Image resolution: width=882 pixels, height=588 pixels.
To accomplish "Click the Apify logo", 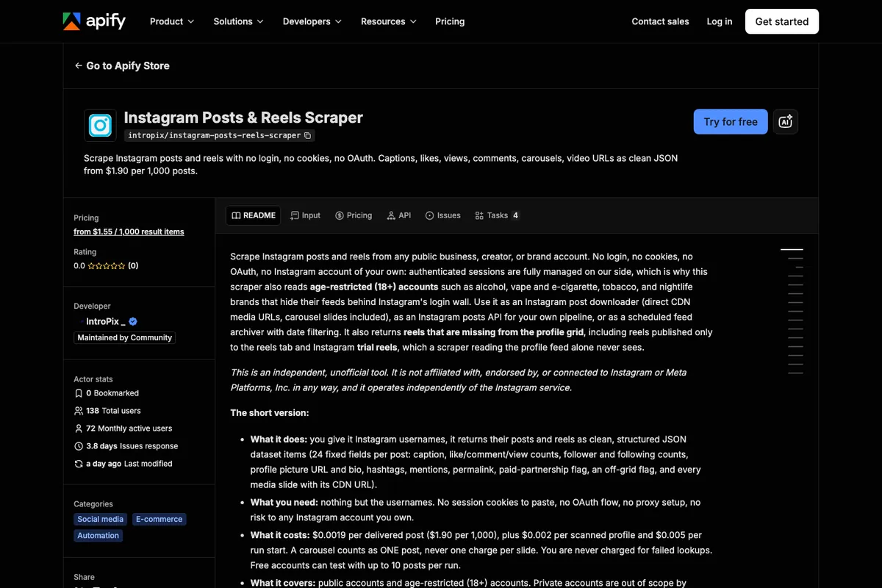I will [94, 21].
